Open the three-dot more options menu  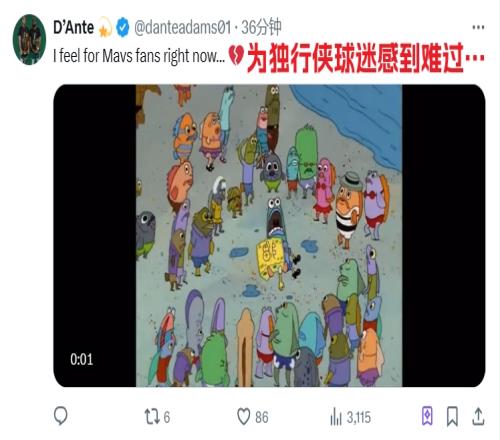pos(478,27)
